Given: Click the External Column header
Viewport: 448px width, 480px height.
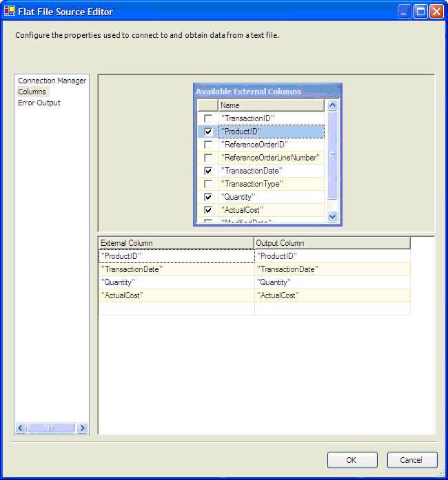Looking at the screenshot, I should [x=176, y=243].
